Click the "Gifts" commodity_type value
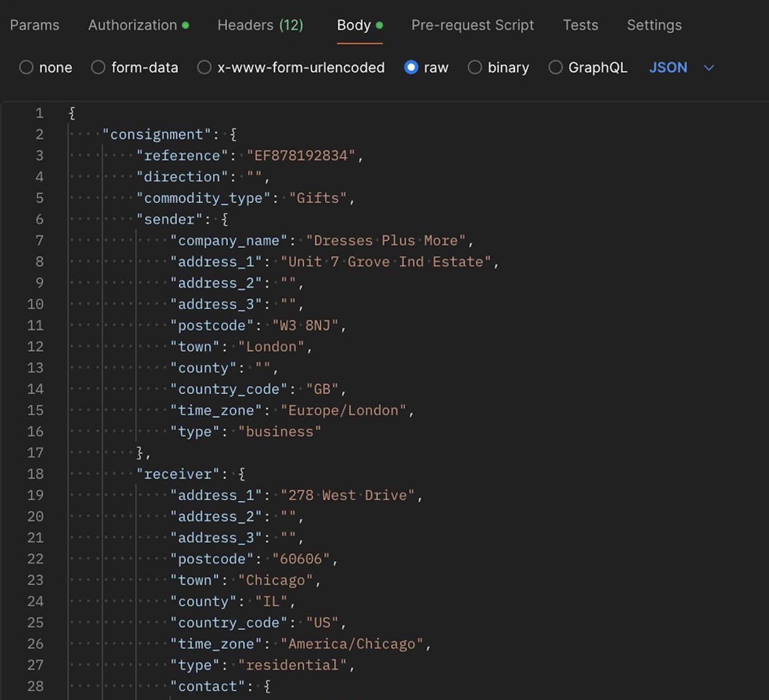Viewport: 769px width, 700px height. 318,198
